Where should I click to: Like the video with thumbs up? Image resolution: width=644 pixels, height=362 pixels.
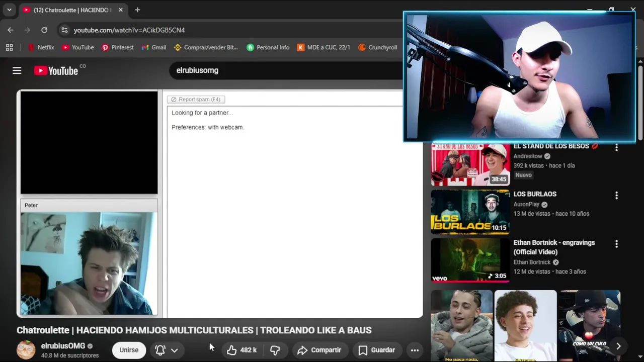click(242, 350)
